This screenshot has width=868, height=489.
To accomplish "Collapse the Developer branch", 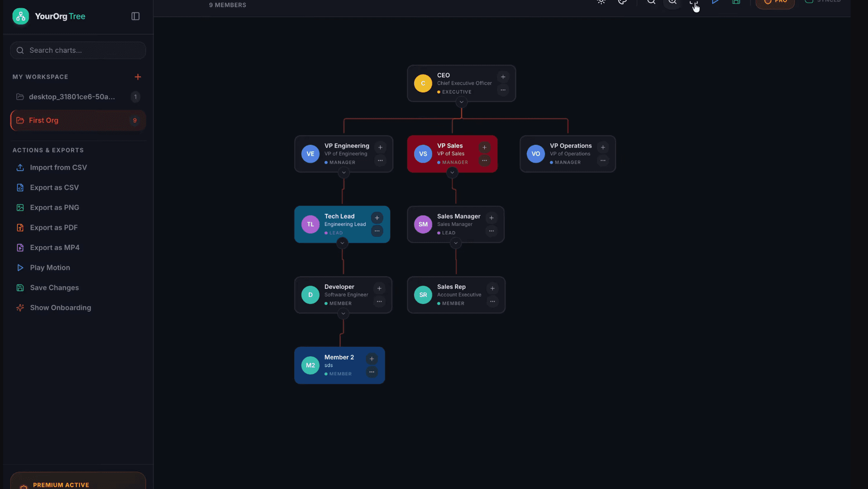I will click(343, 314).
